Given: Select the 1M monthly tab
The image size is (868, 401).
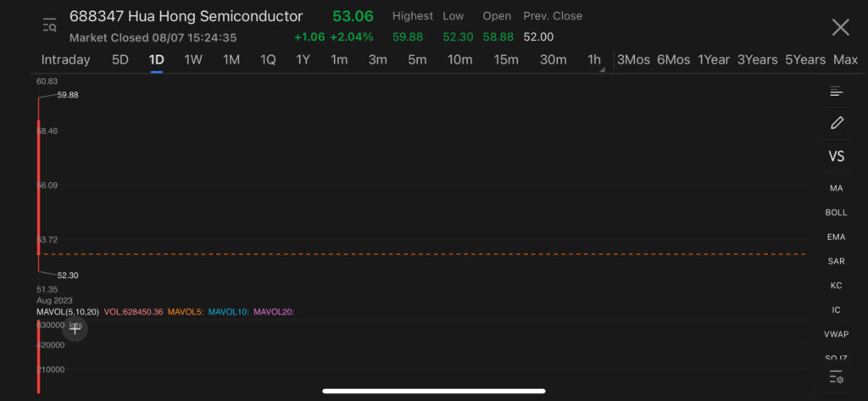Looking at the screenshot, I should 231,60.
